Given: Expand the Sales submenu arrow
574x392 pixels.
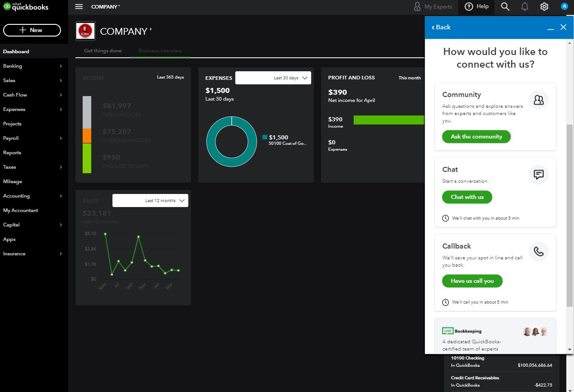Looking at the screenshot, I should click(x=61, y=81).
